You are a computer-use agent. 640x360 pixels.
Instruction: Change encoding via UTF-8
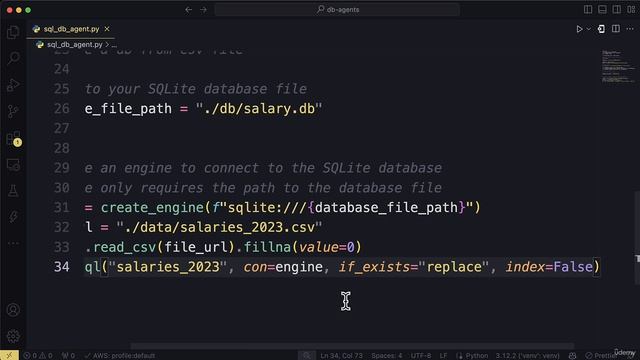coord(420,356)
